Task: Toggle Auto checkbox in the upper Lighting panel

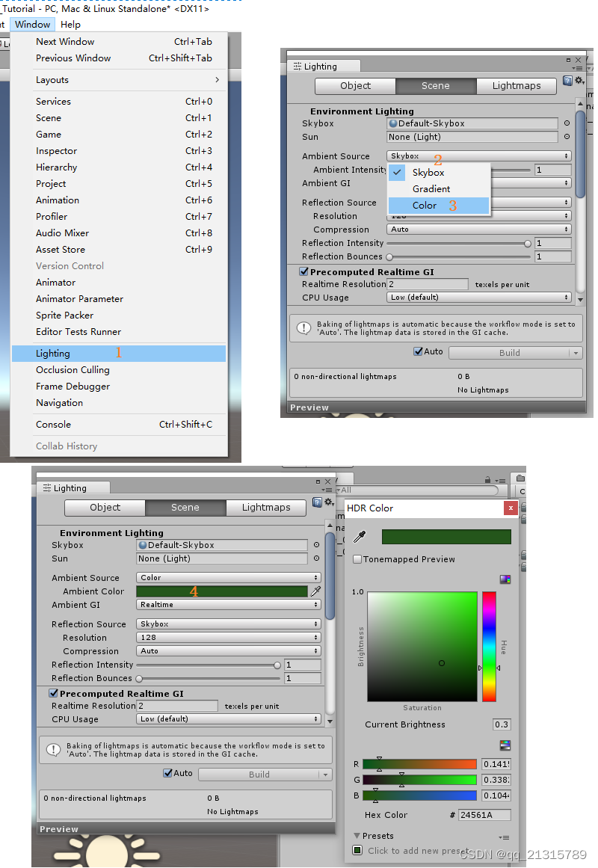Action: click(x=418, y=352)
